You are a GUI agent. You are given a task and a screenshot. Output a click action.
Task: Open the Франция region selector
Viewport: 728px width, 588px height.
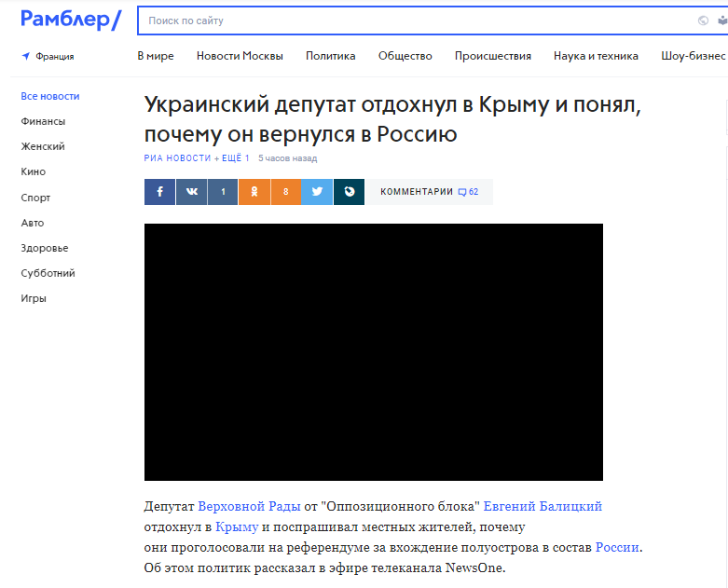coord(54,56)
